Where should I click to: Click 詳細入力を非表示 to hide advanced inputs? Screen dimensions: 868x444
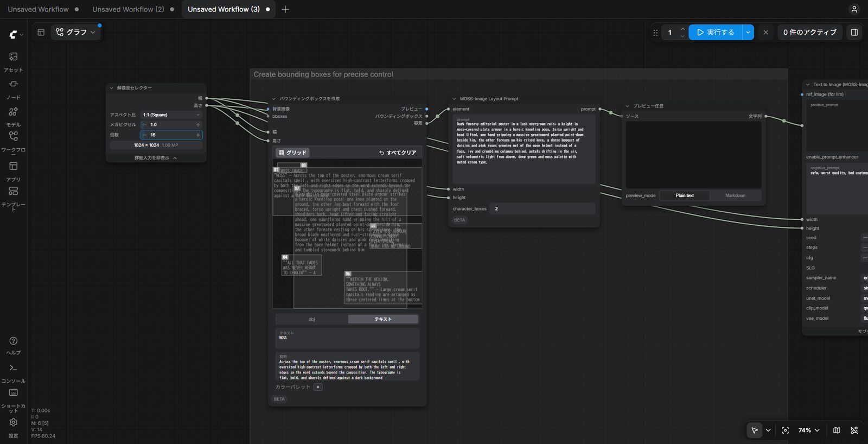[156, 158]
